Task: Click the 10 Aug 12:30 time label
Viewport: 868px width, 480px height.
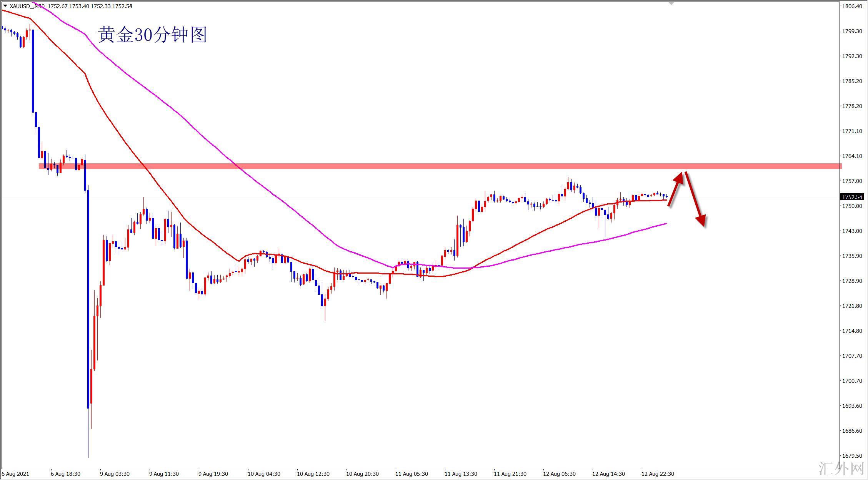Action: pos(313,474)
